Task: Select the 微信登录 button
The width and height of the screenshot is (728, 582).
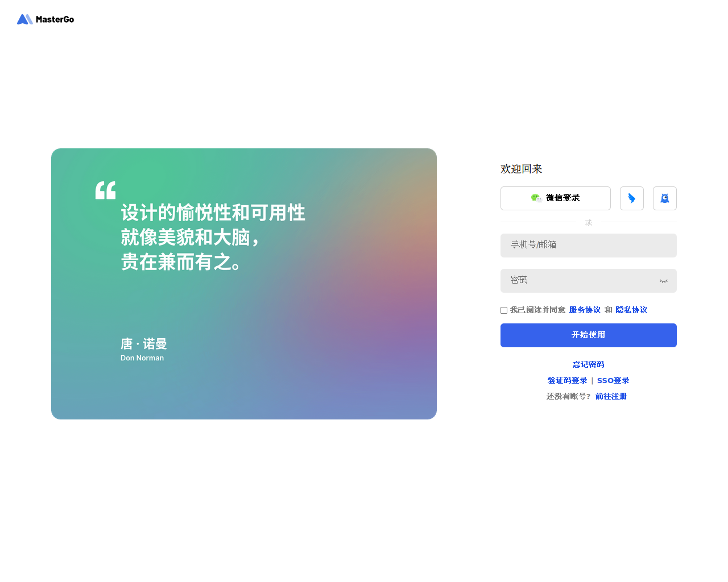Action: 556,198
